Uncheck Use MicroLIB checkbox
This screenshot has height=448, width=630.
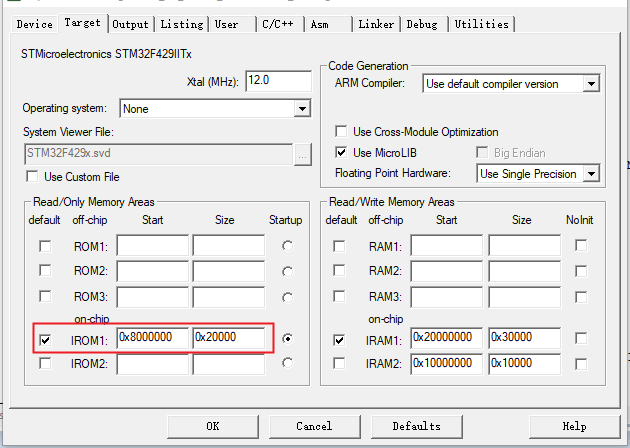coord(341,152)
